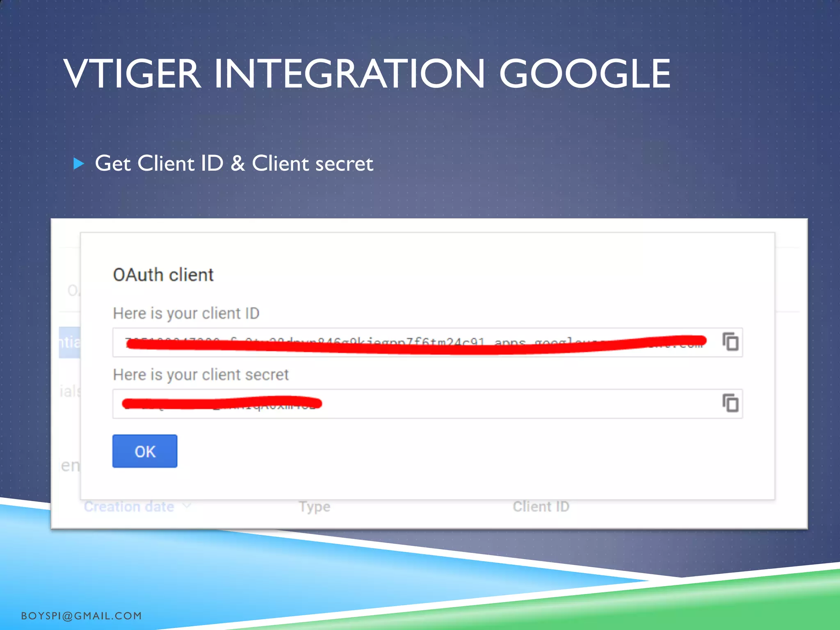Screen dimensions: 840x630
Task: Click the 'Get Client ID & Client secret' bullet
Action: click(234, 164)
